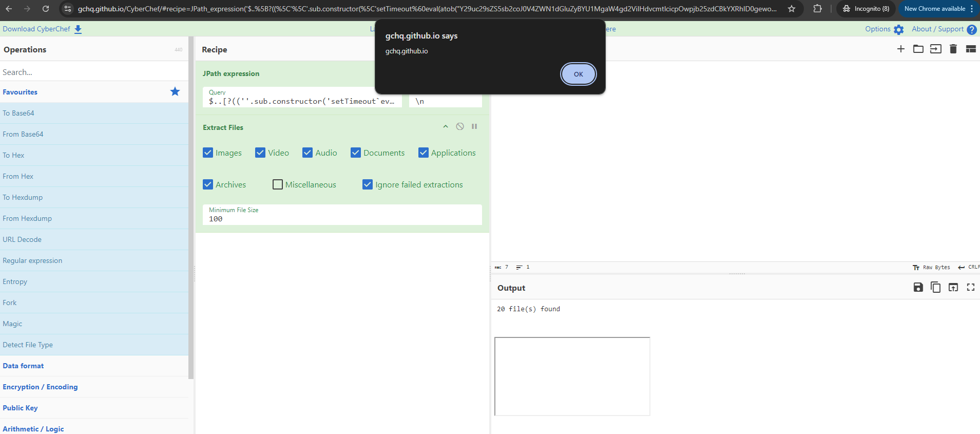The image size is (980, 434).
Task: Uncheck Ignore failed extractions
Action: click(368, 184)
